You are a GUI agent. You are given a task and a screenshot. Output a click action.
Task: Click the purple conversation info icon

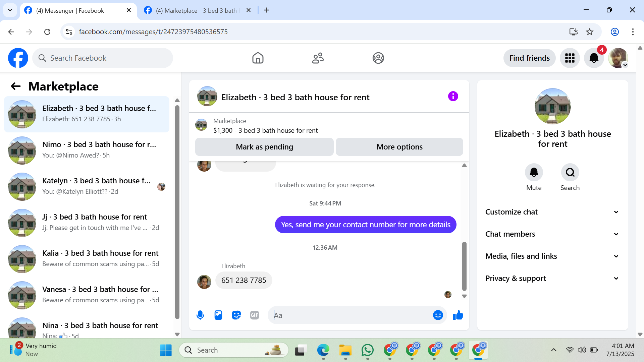point(453,97)
